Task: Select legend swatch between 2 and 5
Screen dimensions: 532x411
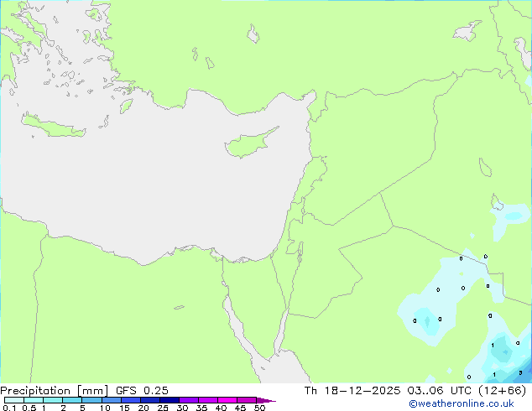Action: click(72, 400)
